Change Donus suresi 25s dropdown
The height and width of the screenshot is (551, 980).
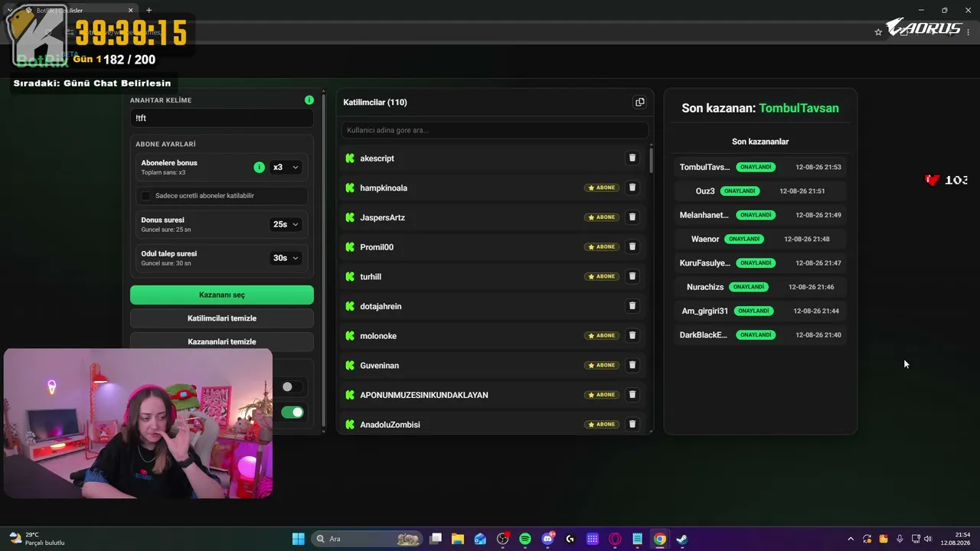286,224
